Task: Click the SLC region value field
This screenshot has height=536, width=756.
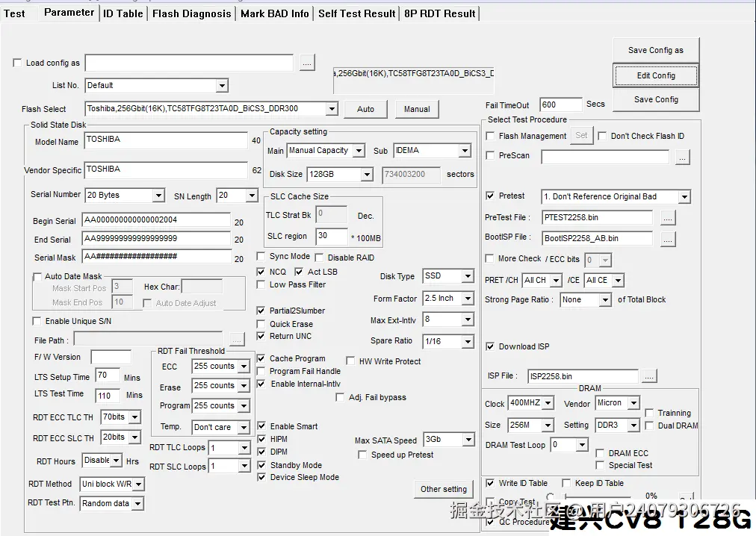Action: point(331,236)
